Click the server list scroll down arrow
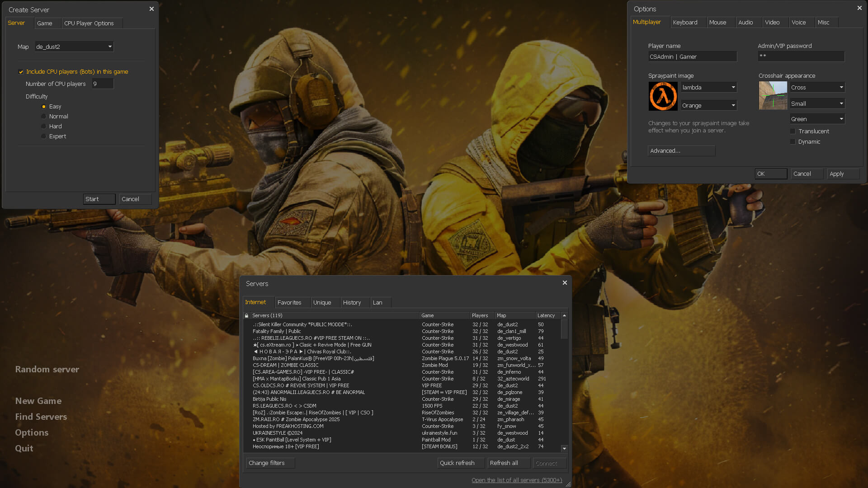The image size is (868, 488). click(x=564, y=449)
